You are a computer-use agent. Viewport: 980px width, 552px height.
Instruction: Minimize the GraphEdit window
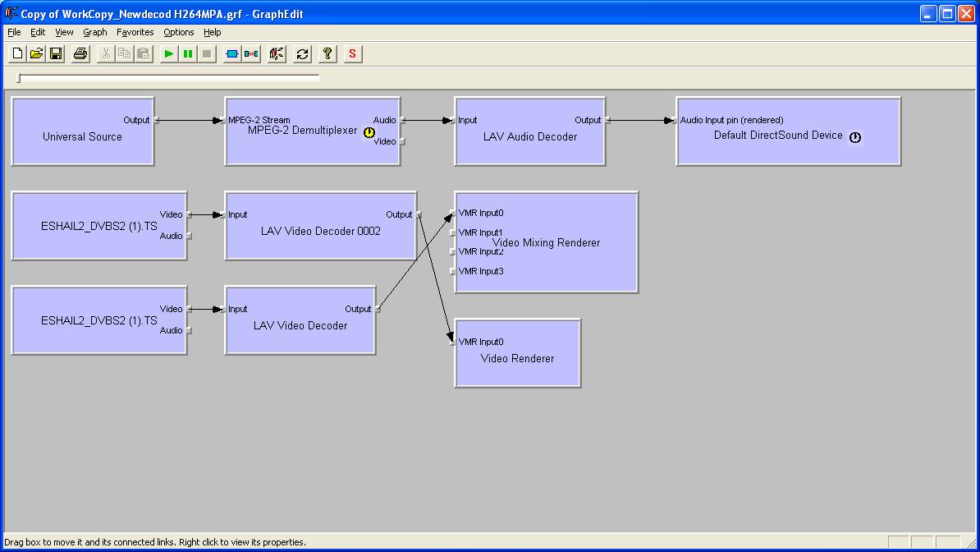tap(928, 13)
